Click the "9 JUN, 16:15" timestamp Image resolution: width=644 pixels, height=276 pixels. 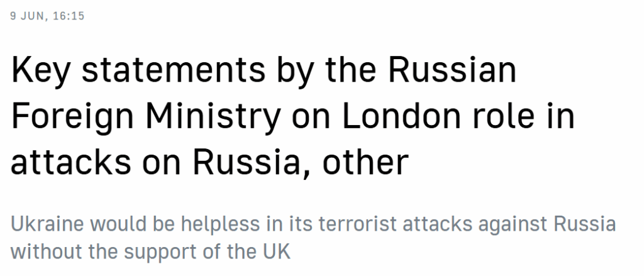(x=47, y=16)
